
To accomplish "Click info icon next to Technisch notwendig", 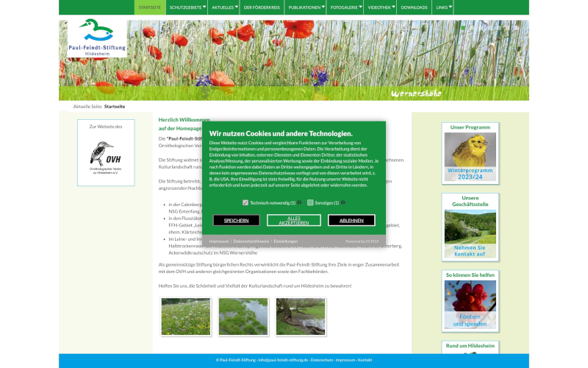I will click(300, 202).
